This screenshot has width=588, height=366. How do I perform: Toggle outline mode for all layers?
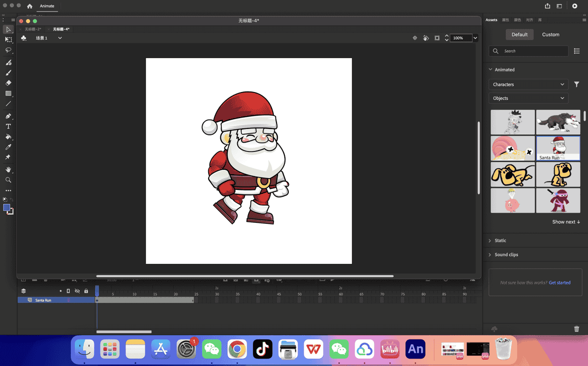68,291
